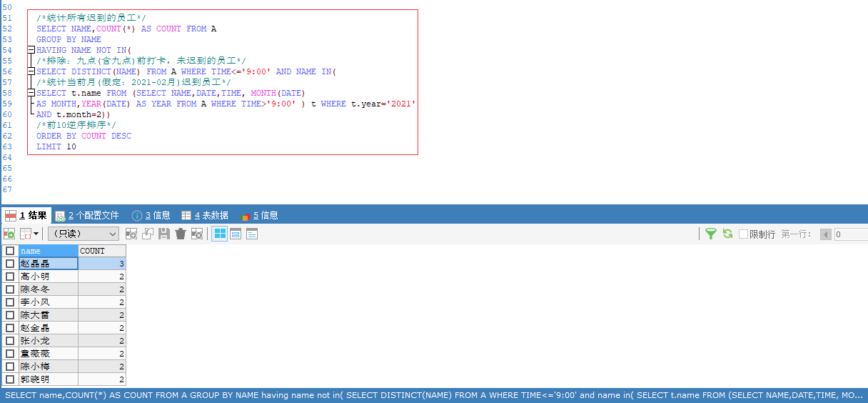Viewport: 868px width, 403px height.
Task: Select the 陈大雷 name cell
Action: click(48, 315)
